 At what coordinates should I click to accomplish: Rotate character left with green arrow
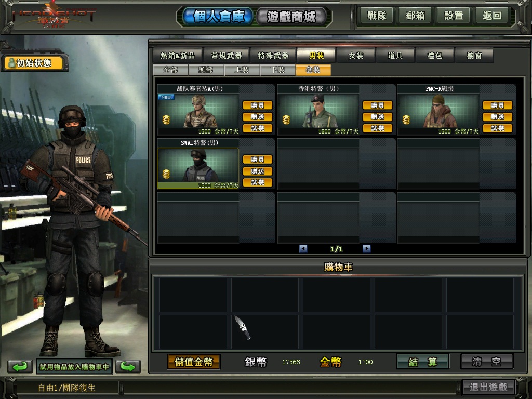[20, 366]
